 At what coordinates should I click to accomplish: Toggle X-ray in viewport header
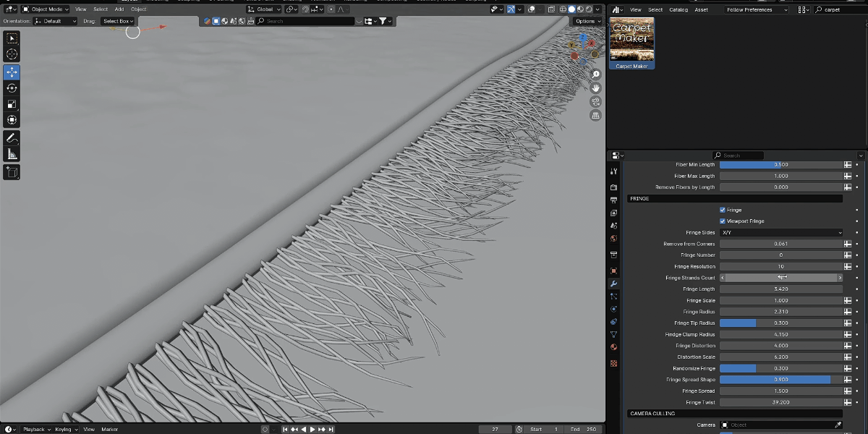coord(552,9)
